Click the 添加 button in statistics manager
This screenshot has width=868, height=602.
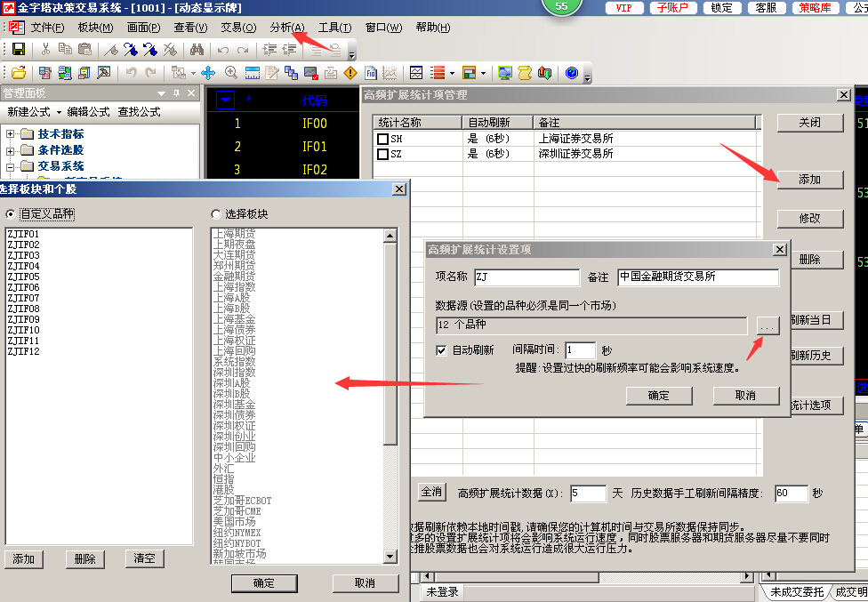(x=809, y=180)
